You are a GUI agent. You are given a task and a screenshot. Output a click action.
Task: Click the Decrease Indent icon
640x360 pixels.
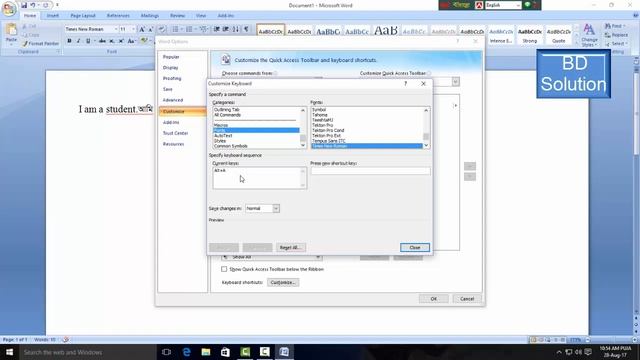tap(217, 29)
